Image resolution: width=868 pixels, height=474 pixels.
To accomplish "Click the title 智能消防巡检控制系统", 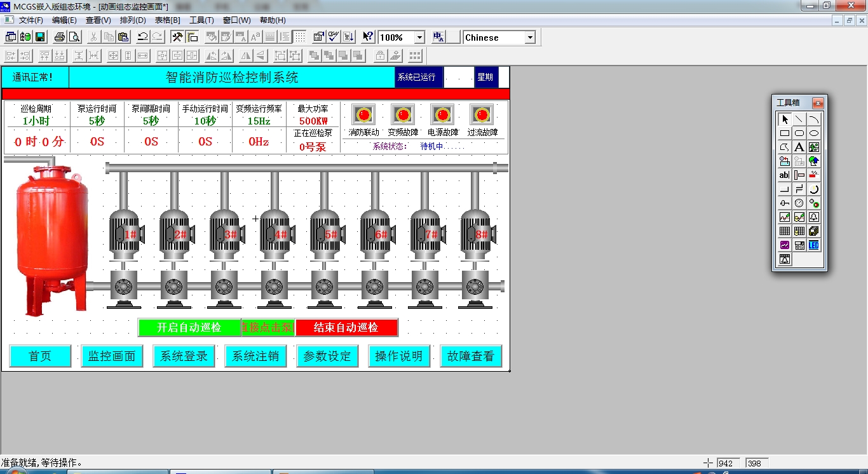I will point(232,78).
